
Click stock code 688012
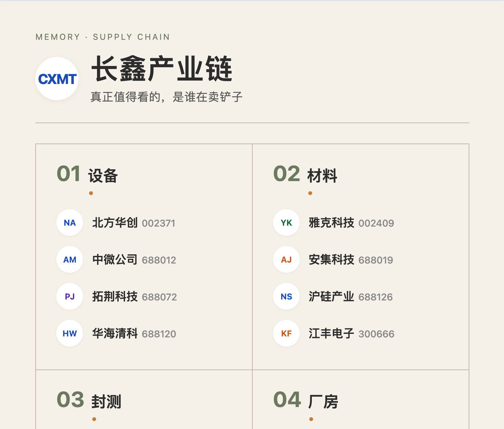click(159, 260)
